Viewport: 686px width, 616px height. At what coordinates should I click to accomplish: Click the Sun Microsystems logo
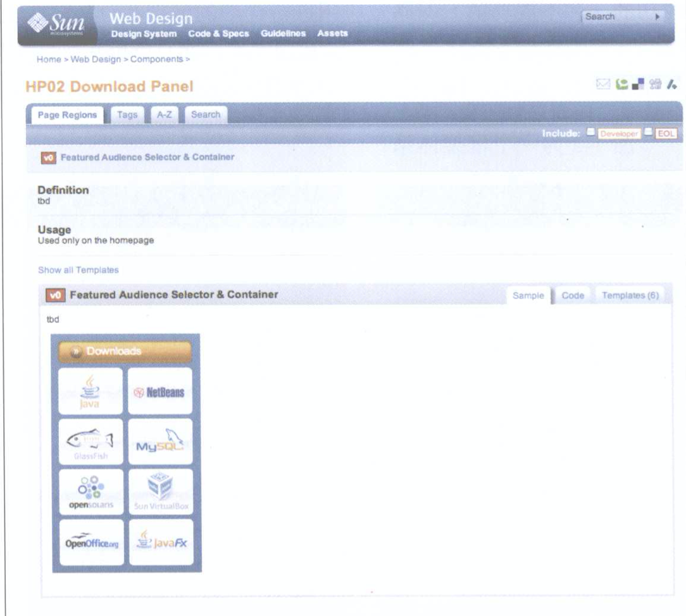(x=56, y=23)
